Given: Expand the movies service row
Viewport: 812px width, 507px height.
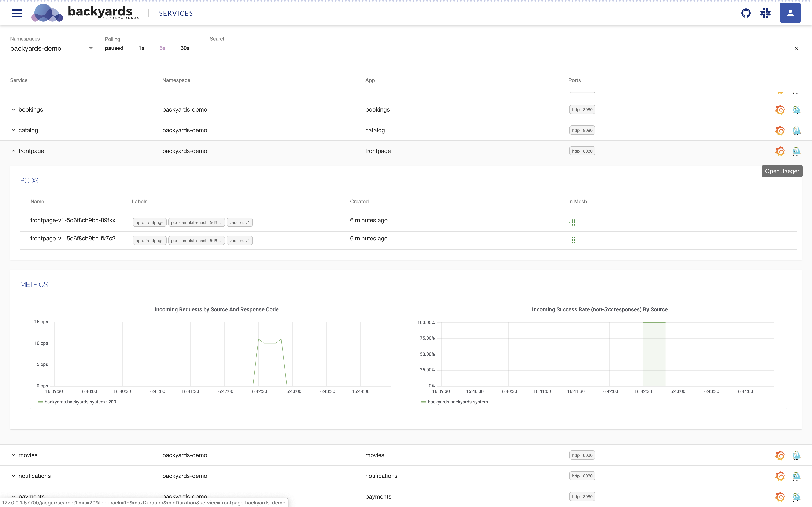Looking at the screenshot, I should pos(13,455).
